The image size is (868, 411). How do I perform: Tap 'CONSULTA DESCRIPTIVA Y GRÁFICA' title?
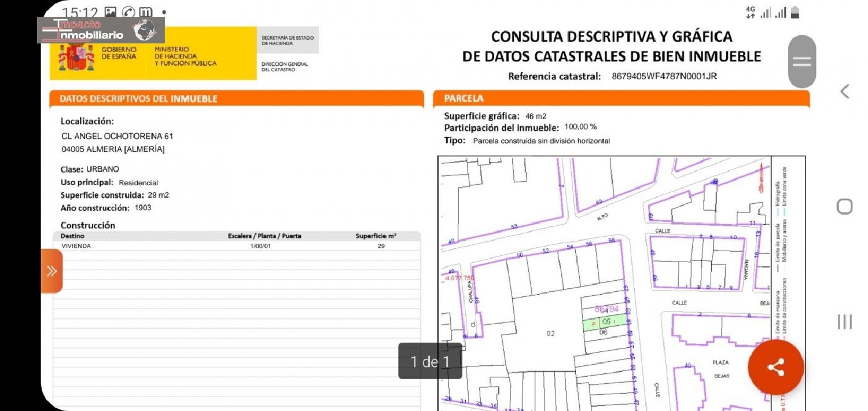[x=612, y=36]
